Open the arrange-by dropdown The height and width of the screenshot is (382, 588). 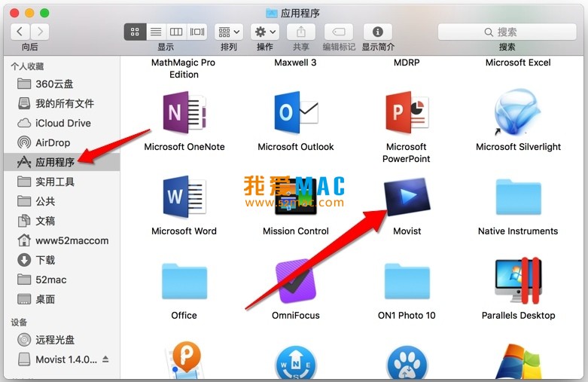(229, 32)
